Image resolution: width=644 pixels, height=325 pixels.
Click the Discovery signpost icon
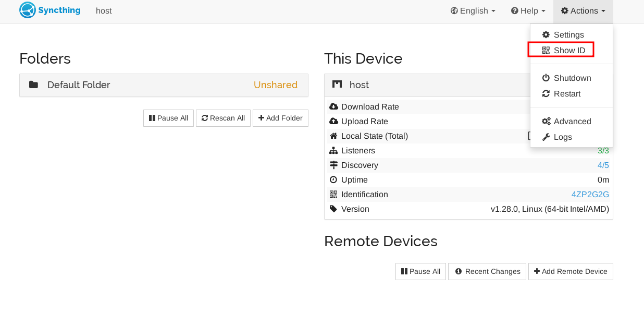[333, 165]
